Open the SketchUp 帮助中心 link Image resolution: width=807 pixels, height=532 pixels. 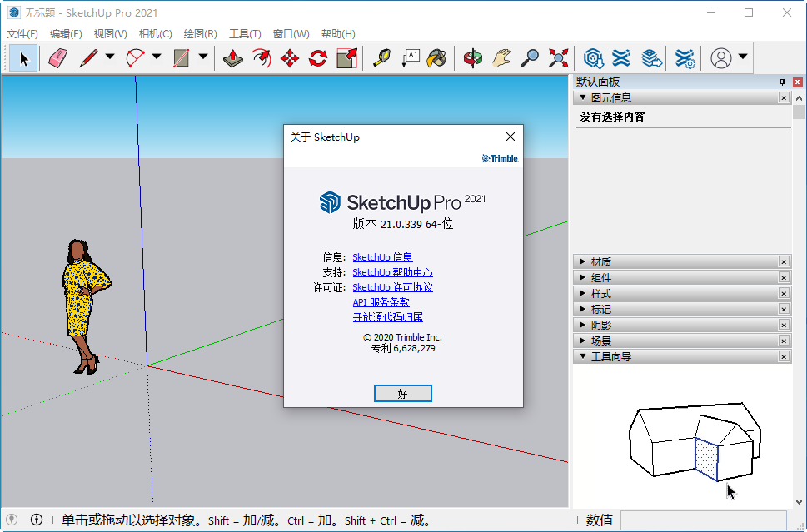392,272
